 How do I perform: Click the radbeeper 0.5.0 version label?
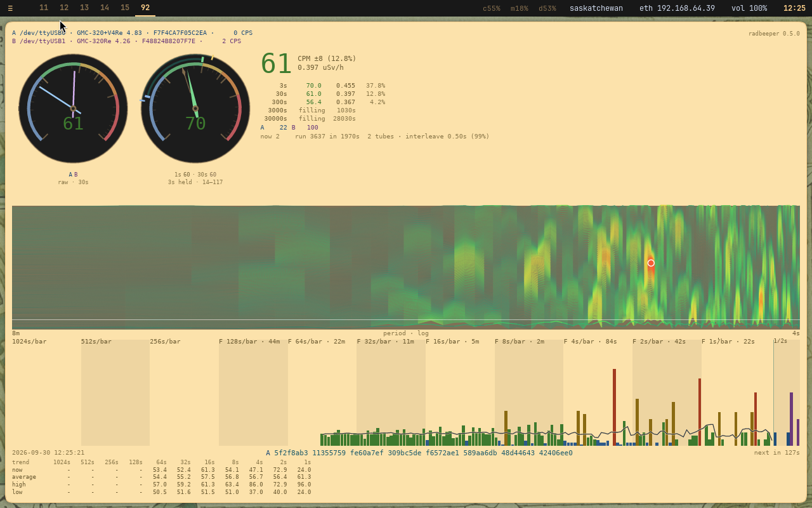pyautogui.click(x=774, y=34)
